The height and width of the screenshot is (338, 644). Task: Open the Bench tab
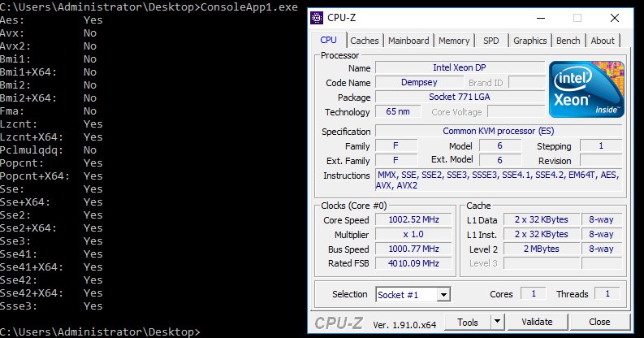tap(568, 41)
